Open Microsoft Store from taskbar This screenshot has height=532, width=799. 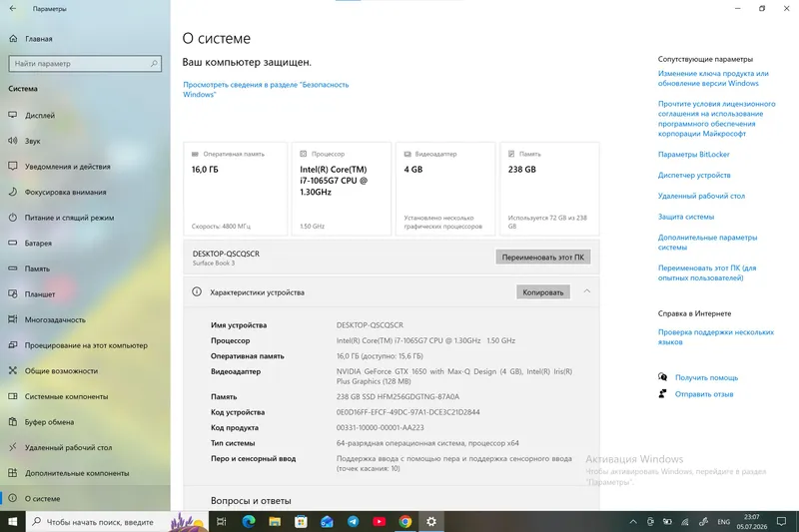click(x=301, y=522)
